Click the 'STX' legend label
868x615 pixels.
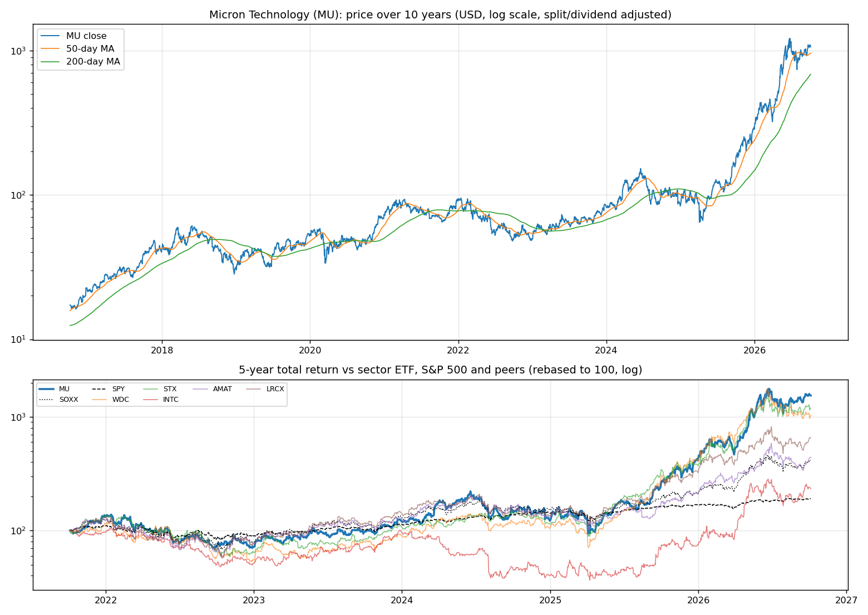click(170, 389)
